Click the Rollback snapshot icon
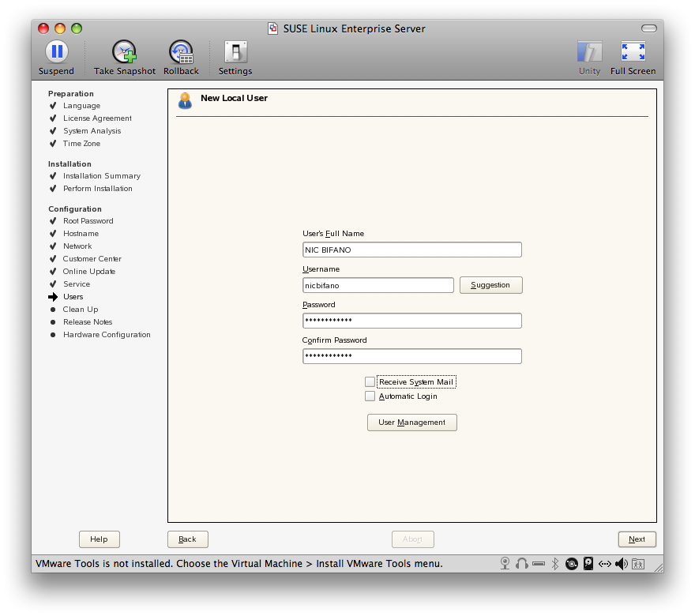Image resolution: width=695 pixels, height=616 pixels. (181, 53)
